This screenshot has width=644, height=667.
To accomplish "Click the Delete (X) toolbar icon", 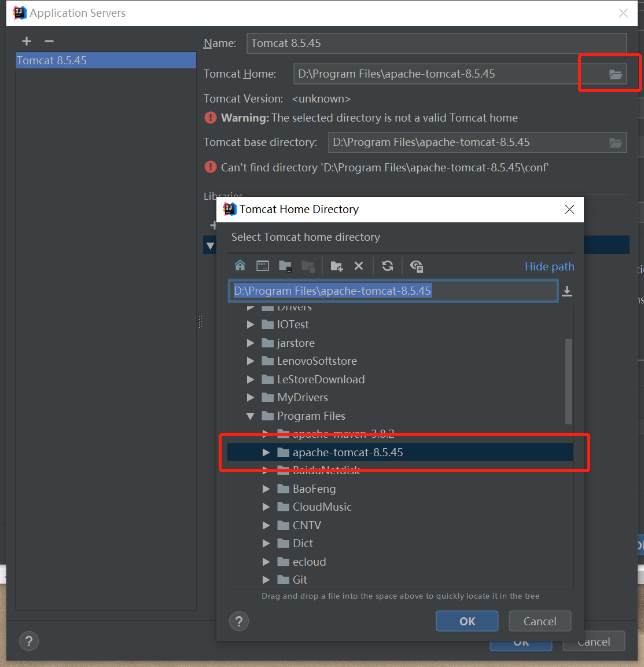I will [359, 266].
